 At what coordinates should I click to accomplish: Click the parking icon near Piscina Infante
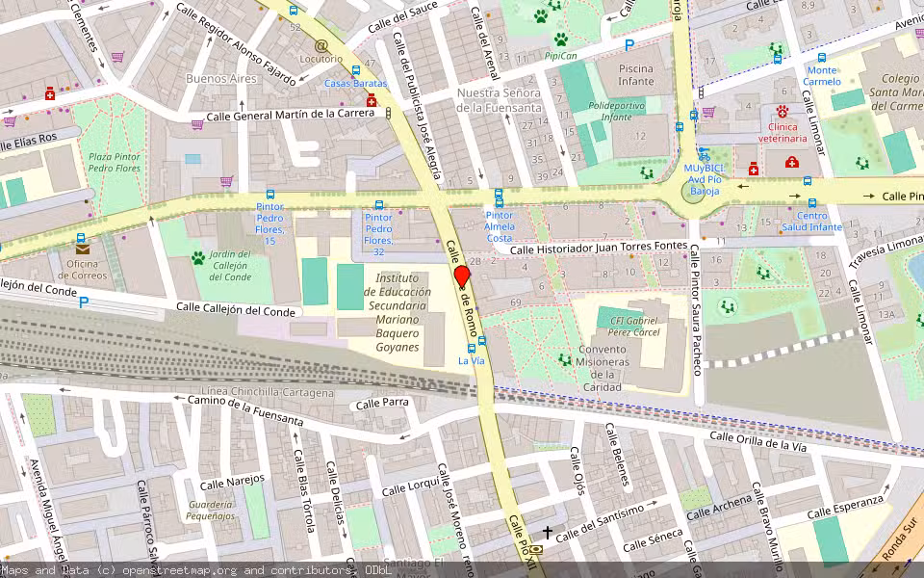(629, 44)
